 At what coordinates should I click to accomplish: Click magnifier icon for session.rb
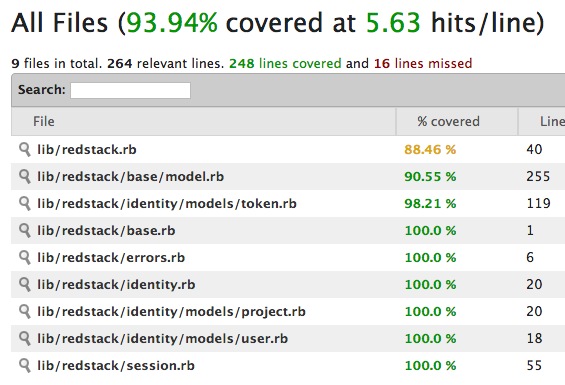point(25,366)
